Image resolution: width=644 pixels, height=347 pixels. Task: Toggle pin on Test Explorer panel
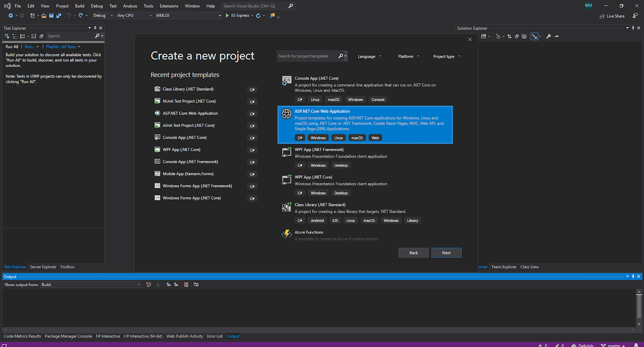coord(95,28)
